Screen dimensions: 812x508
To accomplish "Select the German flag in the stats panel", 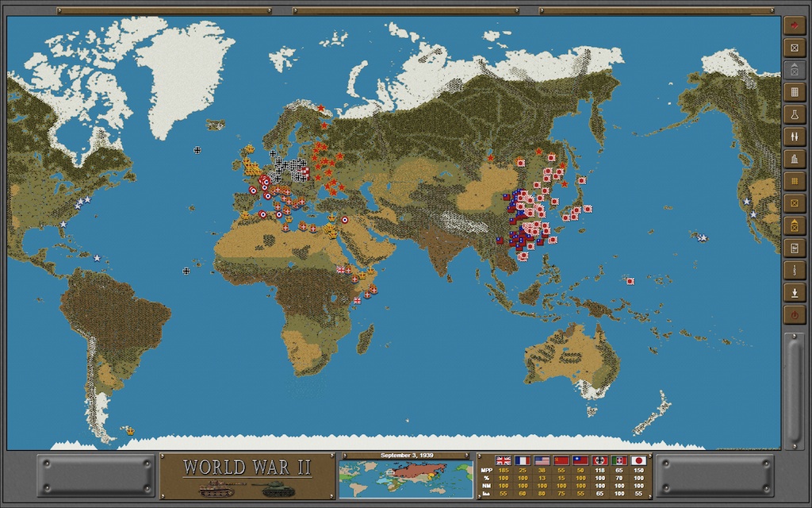I will [599, 460].
